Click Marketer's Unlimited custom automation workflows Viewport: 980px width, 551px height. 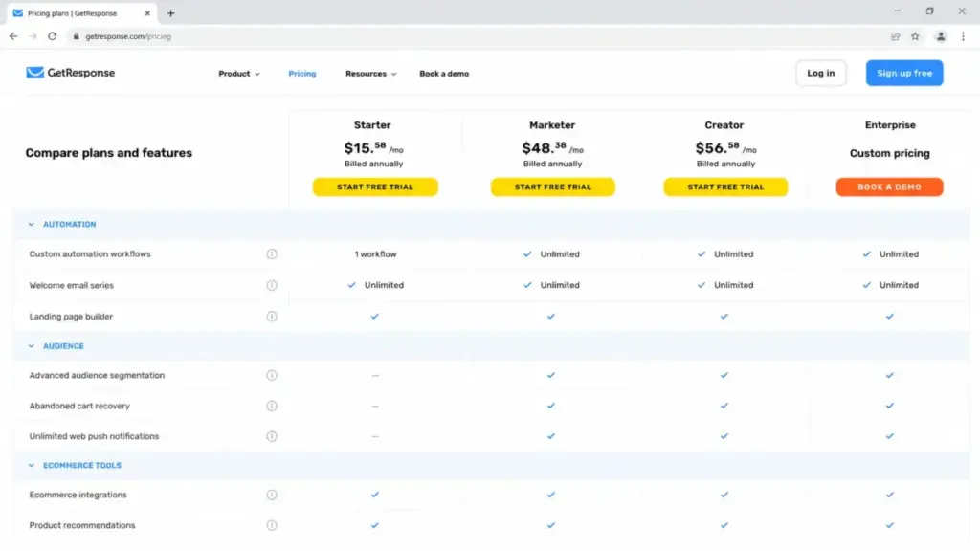tap(552, 254)
